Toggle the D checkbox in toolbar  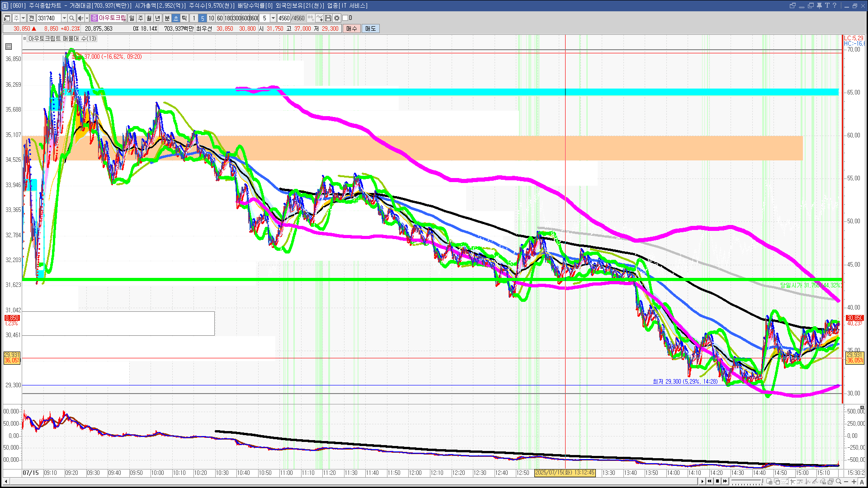(345, 18)
